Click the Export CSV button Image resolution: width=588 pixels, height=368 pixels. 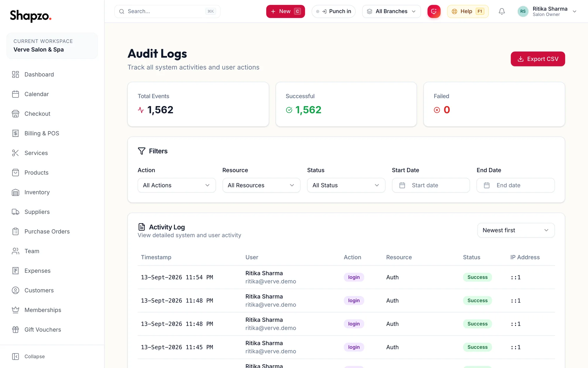(538, 59)
